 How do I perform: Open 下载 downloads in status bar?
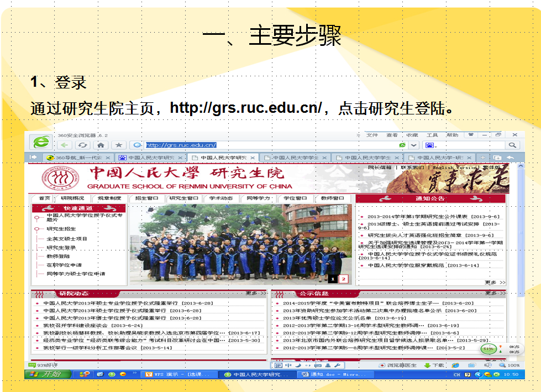(x=434, y=365)
